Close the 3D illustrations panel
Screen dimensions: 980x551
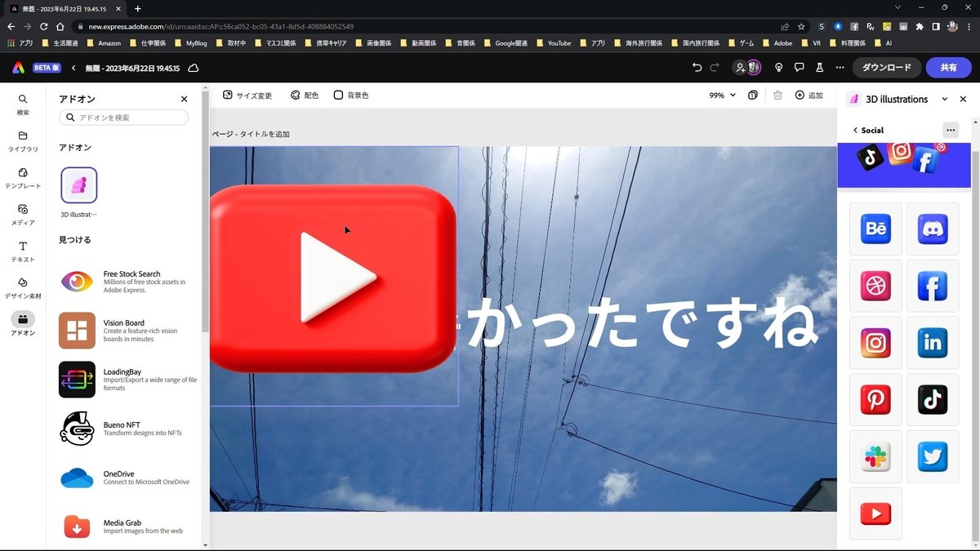963,99
